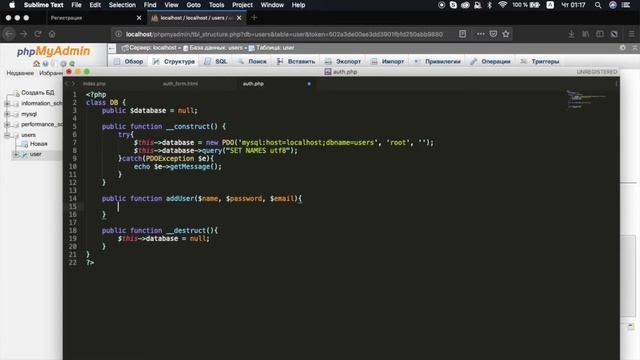Collapse phpMyAdmin navigation panel arrow
This screenshot has width=640, height=360.
click(x=111, y=48)
